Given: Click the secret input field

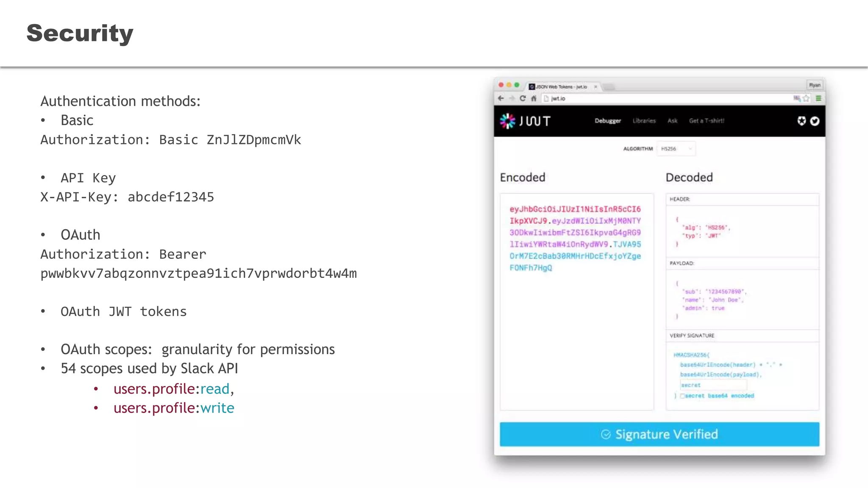Looking at the screenshot, I should (x=713, y=385).
